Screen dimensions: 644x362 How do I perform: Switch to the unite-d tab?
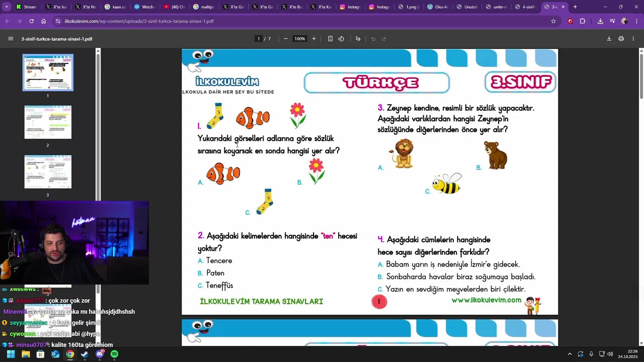pyautogui.click(x=496, y=7)
